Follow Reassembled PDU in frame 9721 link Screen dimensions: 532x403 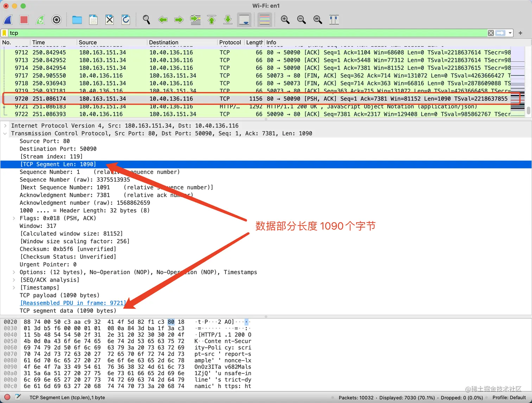72,303
